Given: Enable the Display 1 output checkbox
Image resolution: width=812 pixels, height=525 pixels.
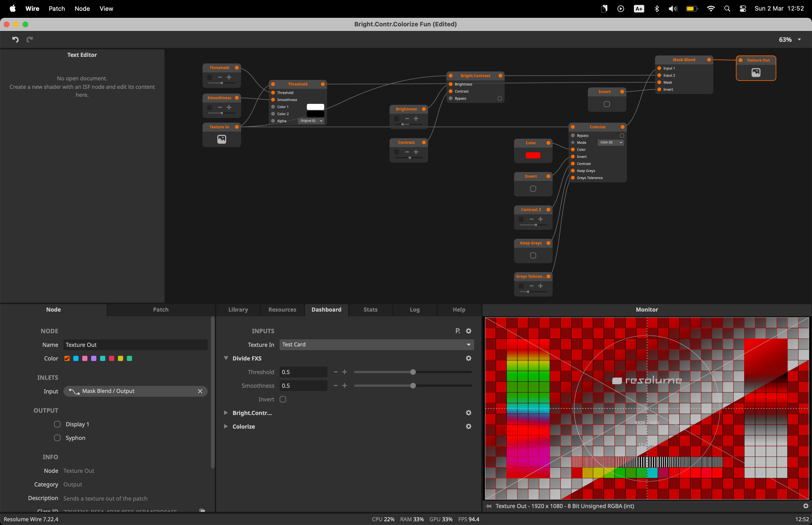Looking at the screenshot, I should (57, 424).
